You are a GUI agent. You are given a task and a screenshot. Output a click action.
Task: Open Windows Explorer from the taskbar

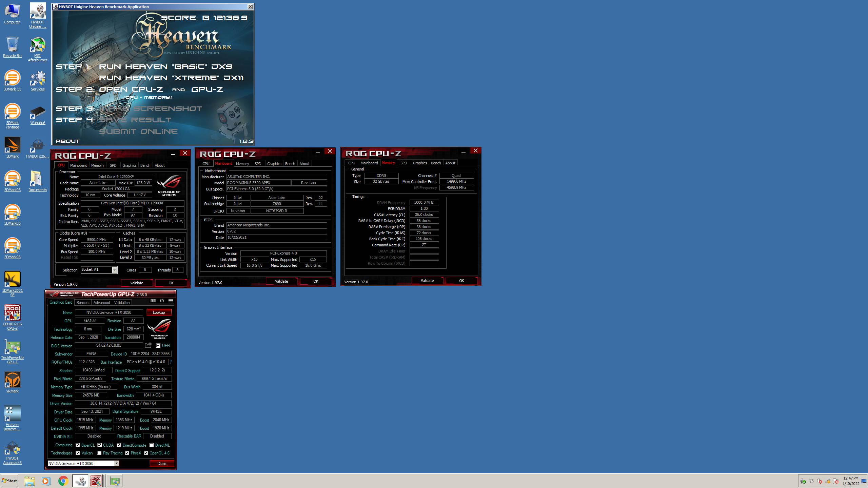click(x=29, y=481)
